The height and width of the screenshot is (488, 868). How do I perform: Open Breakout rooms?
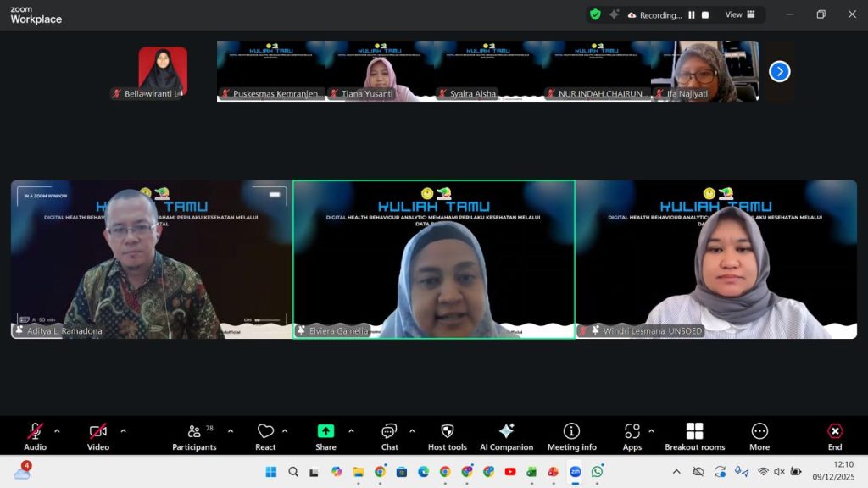point(694,435)
